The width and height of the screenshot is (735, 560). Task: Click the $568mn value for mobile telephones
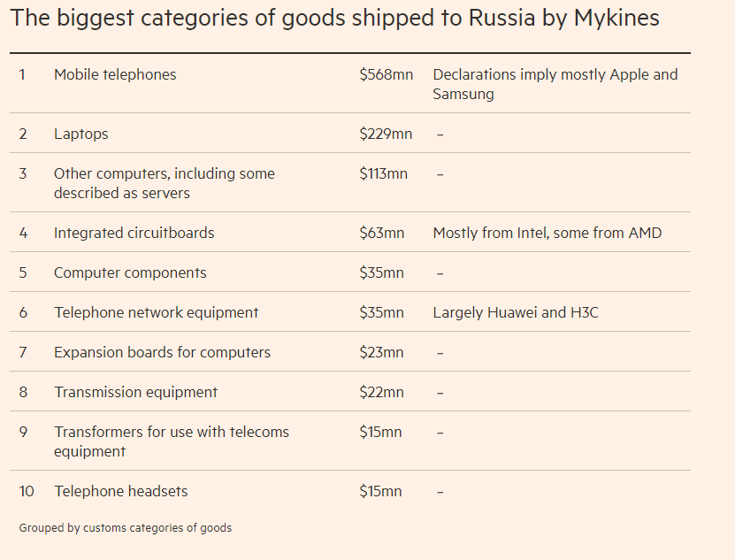tap(386, 75)
